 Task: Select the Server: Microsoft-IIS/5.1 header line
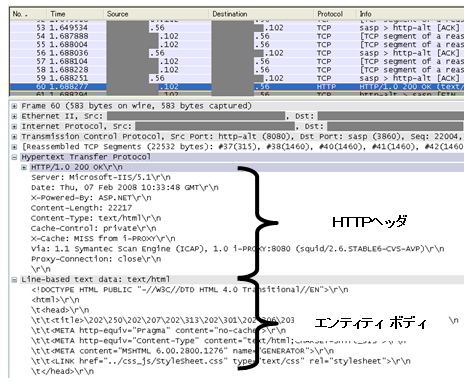(x=101, y=177)
